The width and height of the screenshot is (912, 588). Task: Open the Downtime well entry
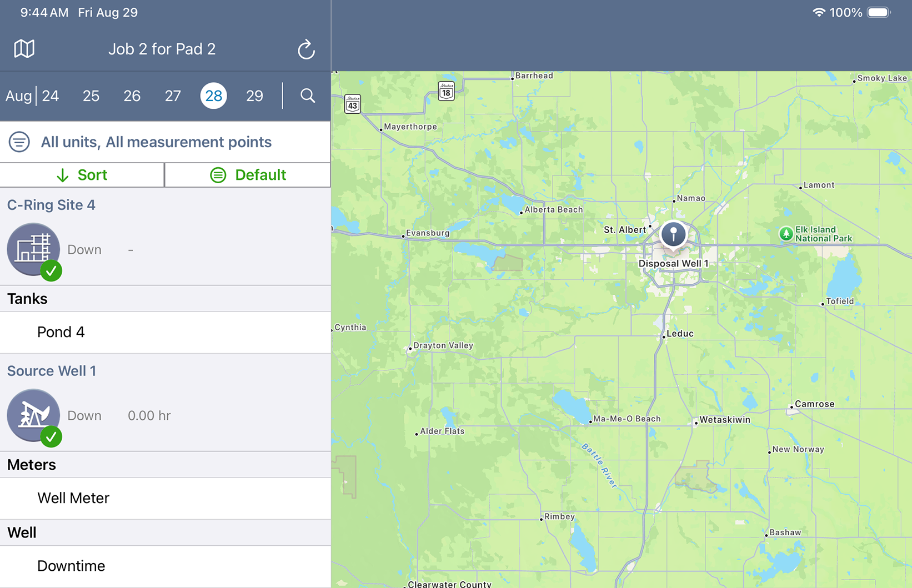(71, 566)
